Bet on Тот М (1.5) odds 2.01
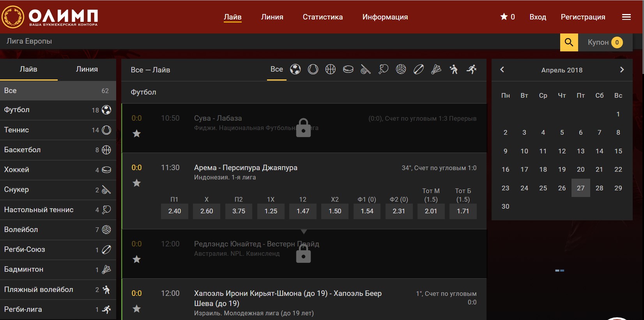 431,211
